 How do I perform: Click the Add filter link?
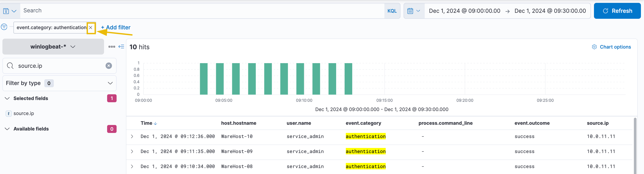[116, 28]
